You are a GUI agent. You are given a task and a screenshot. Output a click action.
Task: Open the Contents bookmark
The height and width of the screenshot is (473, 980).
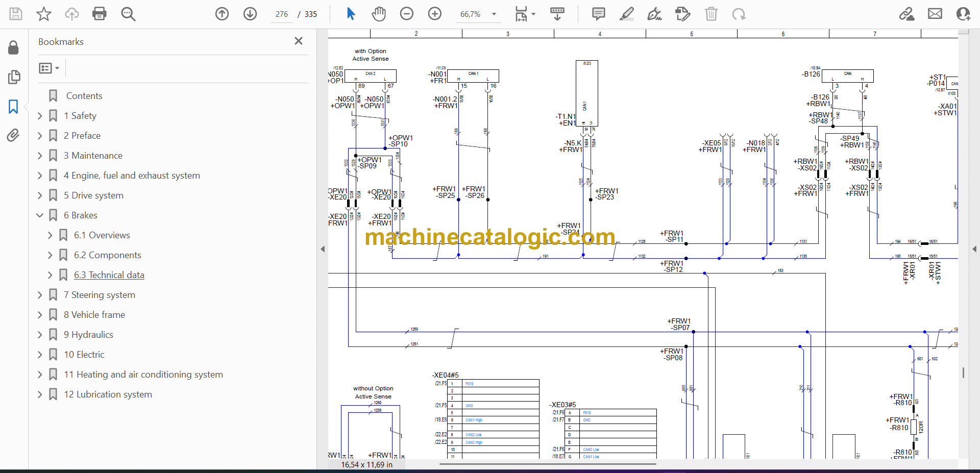pos(84,96)
